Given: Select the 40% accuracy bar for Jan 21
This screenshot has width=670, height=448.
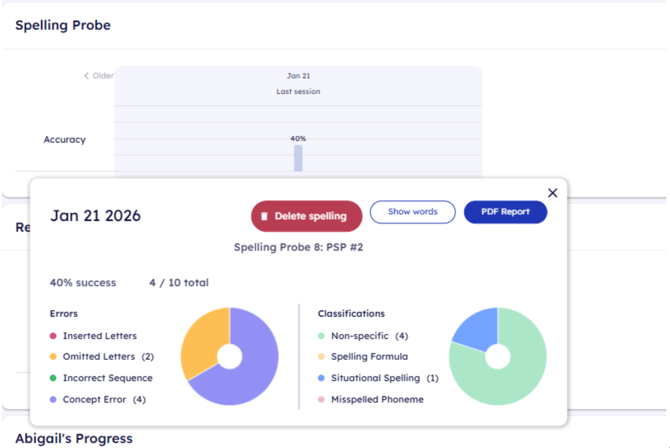Looking at the screenshot, I should coord(298,158).
